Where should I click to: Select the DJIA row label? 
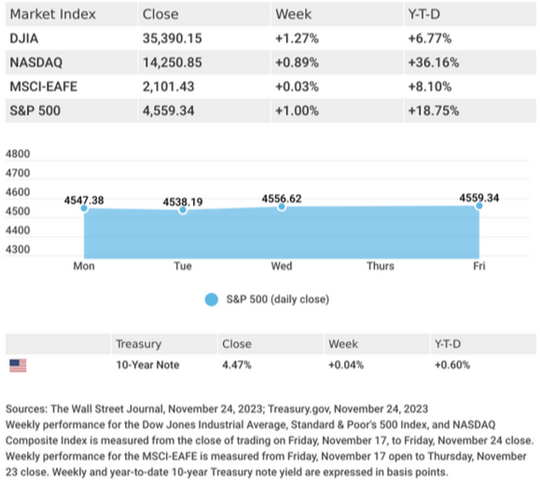24,38
